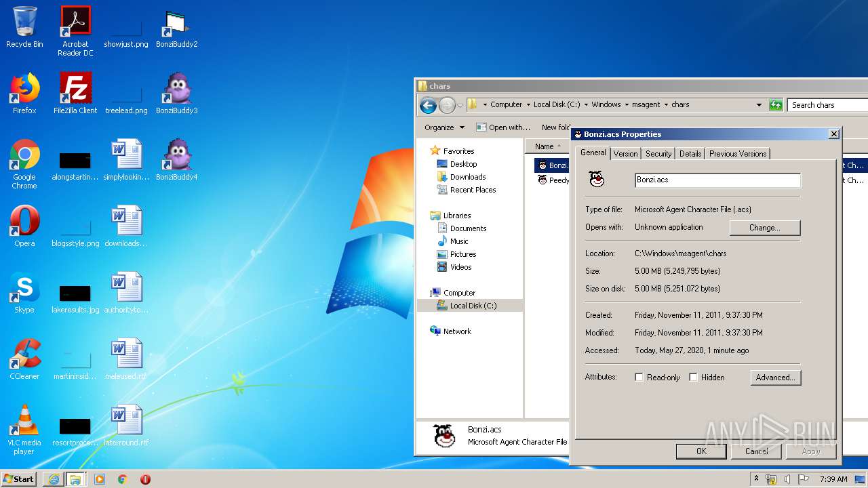Click the Name column header
Screen dimensions: 868x488
[x=547, y=146]
